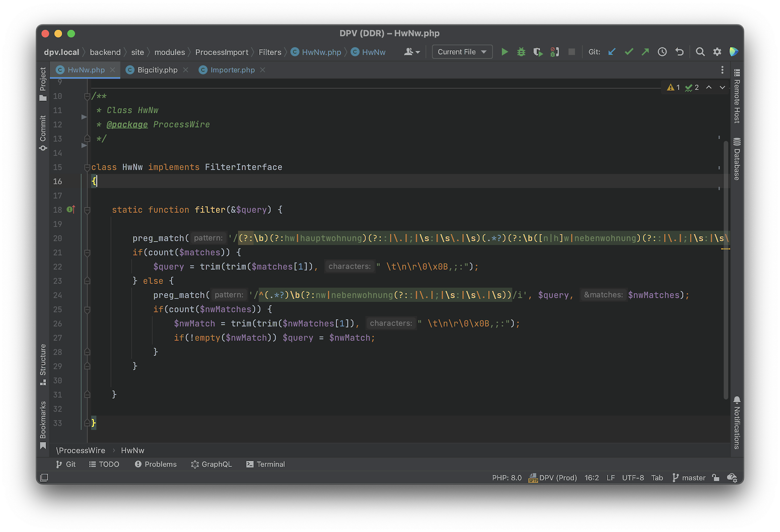Image resolution: width=780 pixels, height=532 pixels.
Task: Open the TODO tool window
Action: tap(104, 464)
